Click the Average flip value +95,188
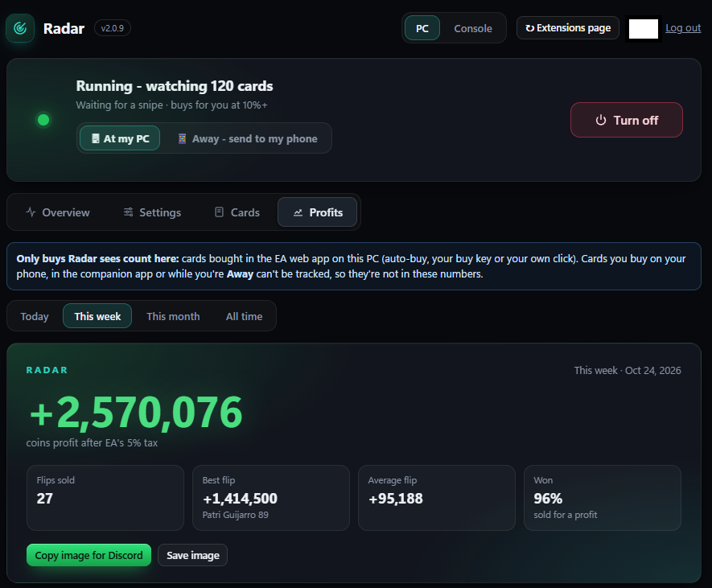 (396, 499)
